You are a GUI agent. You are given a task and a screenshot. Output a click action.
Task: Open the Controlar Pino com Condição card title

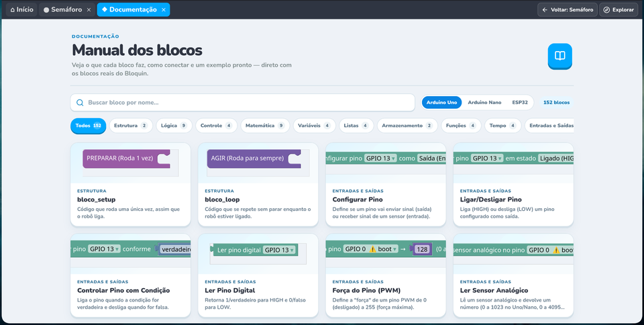point(123,291)
